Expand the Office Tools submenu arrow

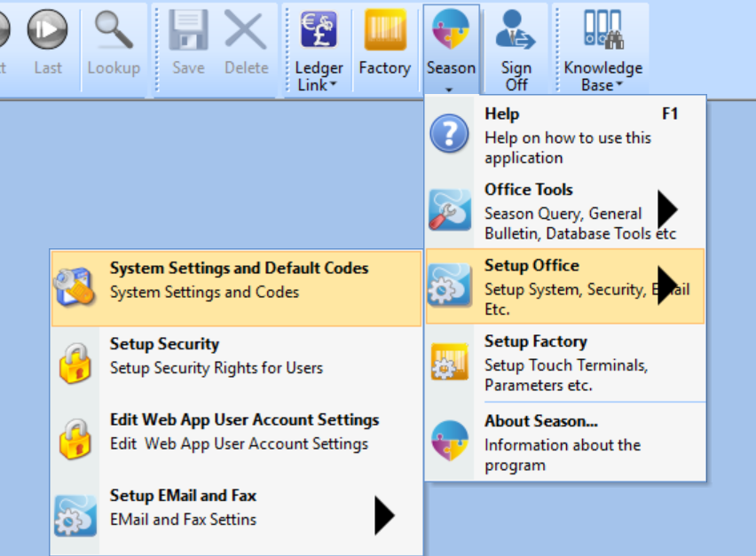click(x=668, y=209)
